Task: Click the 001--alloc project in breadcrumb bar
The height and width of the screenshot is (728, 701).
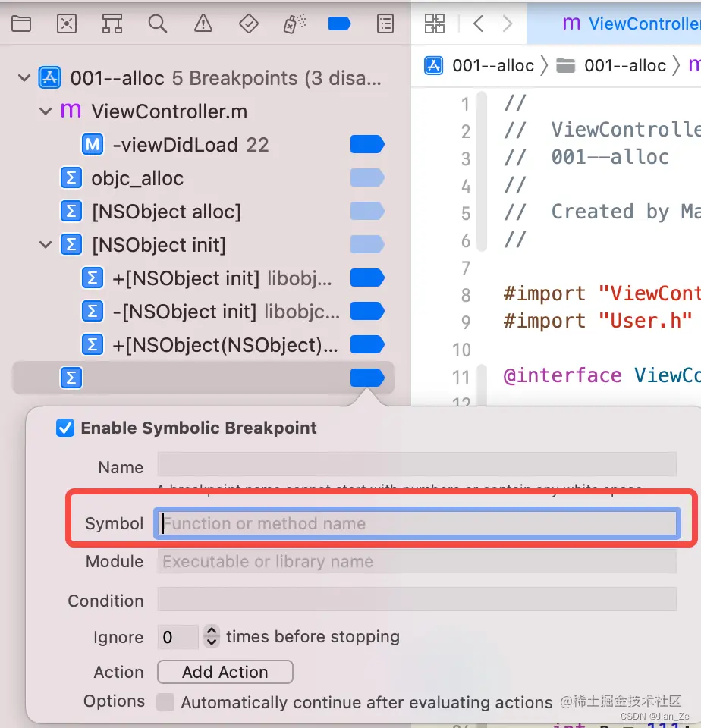Action: tap(479, 65)
